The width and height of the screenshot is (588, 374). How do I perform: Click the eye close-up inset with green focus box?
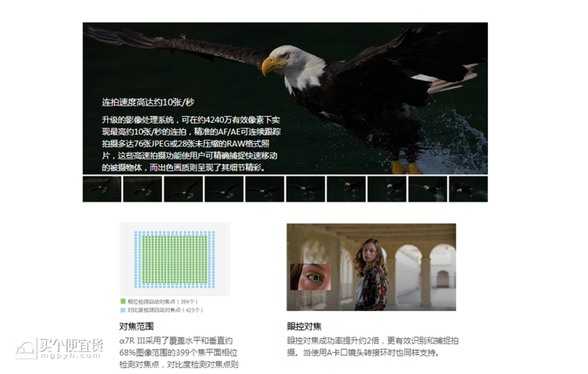tap(311, 279)
